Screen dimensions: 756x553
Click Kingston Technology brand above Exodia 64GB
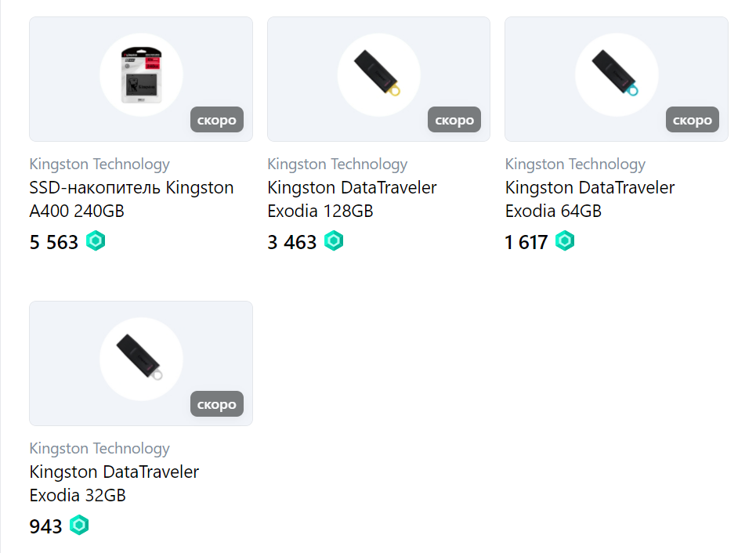pyautogui.click(x=575, y=164)
